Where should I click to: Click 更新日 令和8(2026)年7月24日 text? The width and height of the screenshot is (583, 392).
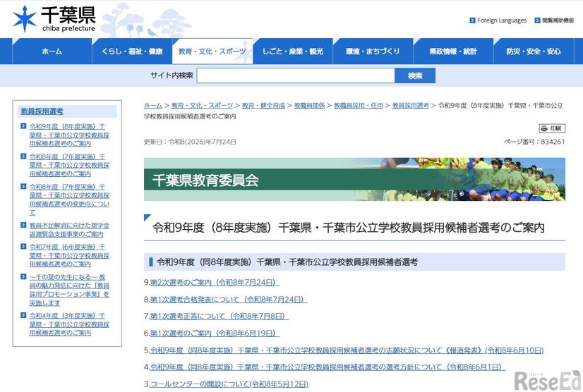[190, 142]
